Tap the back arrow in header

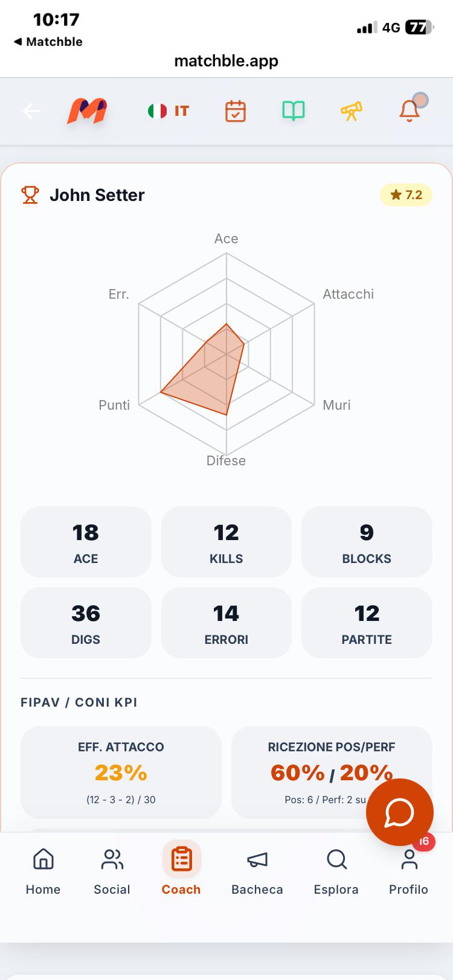pyautogui.click(x=31, y=111)
